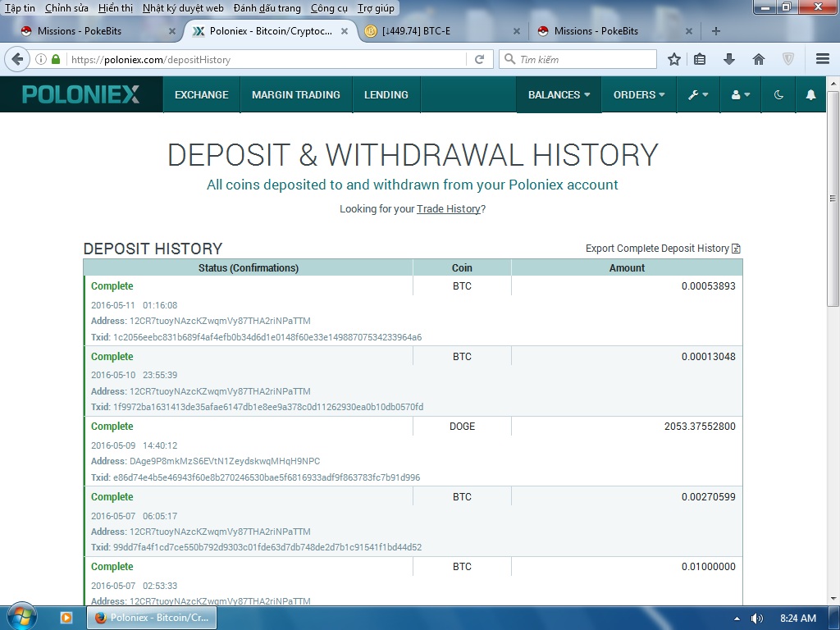Click the scrollbar down arrow

pyautogui.click(x=833, y=599)
